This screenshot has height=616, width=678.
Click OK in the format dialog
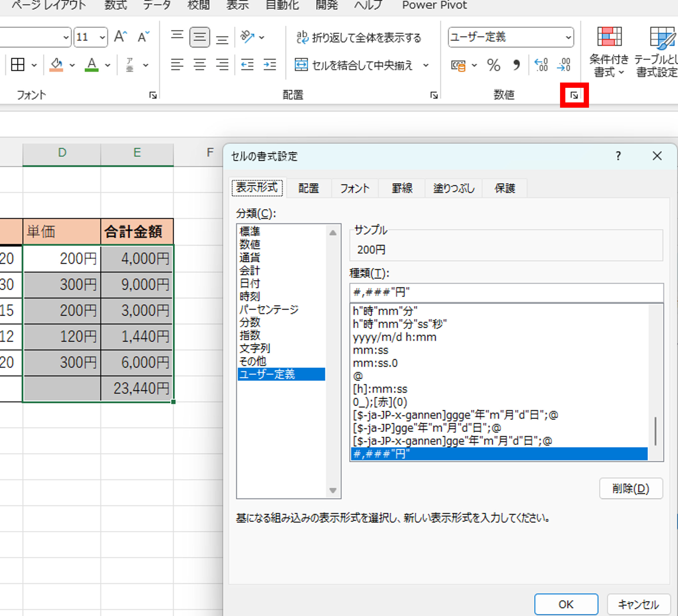[x=566, y=604]
